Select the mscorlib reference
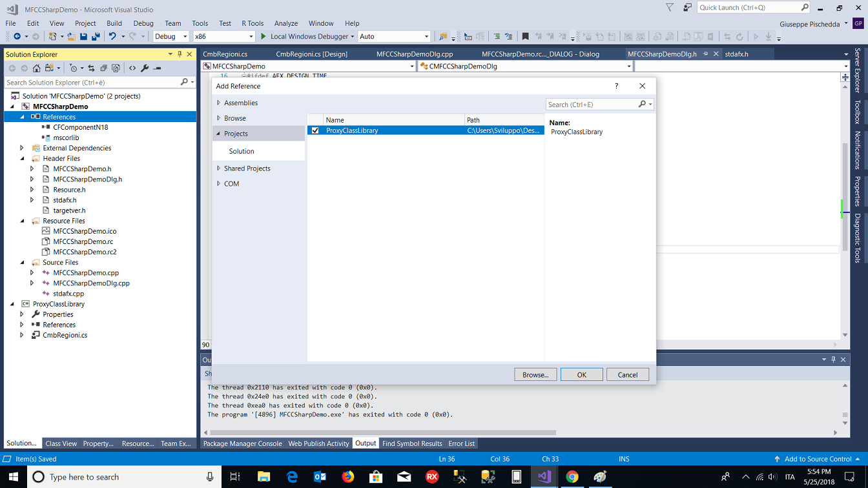The image size is (868, 488). [x=66, y=137]
